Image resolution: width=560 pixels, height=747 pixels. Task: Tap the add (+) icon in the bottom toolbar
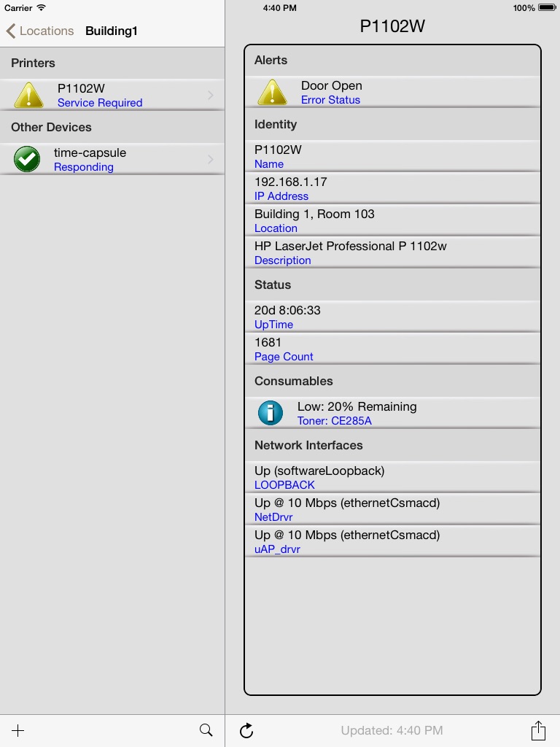click(x=17, y=730)
